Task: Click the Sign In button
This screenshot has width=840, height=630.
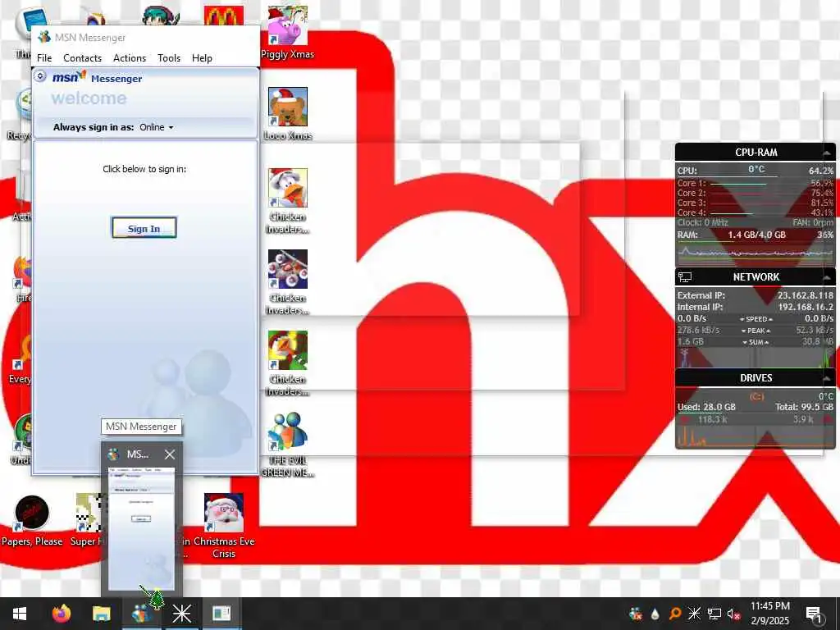Action: [144, 228]
